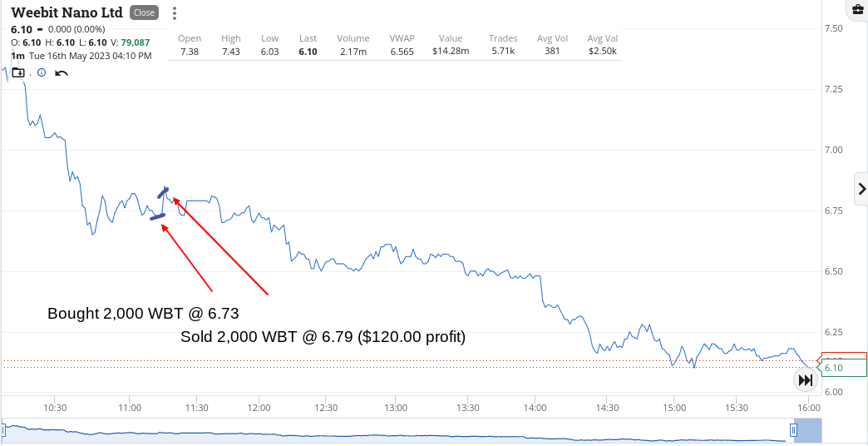
Task: Undo the last drawing with the undo arrow
Action: (62, 73)
